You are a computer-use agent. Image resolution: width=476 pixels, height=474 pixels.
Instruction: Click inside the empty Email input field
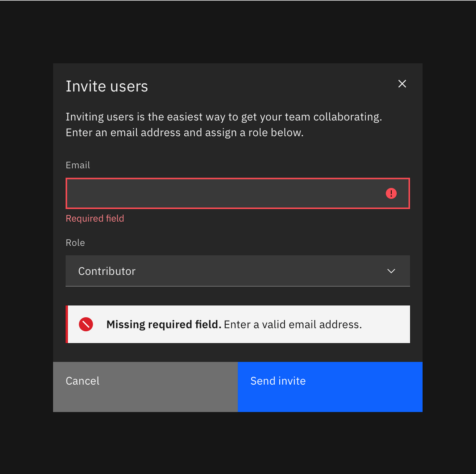pyautogui.click(x=207, y=193)
